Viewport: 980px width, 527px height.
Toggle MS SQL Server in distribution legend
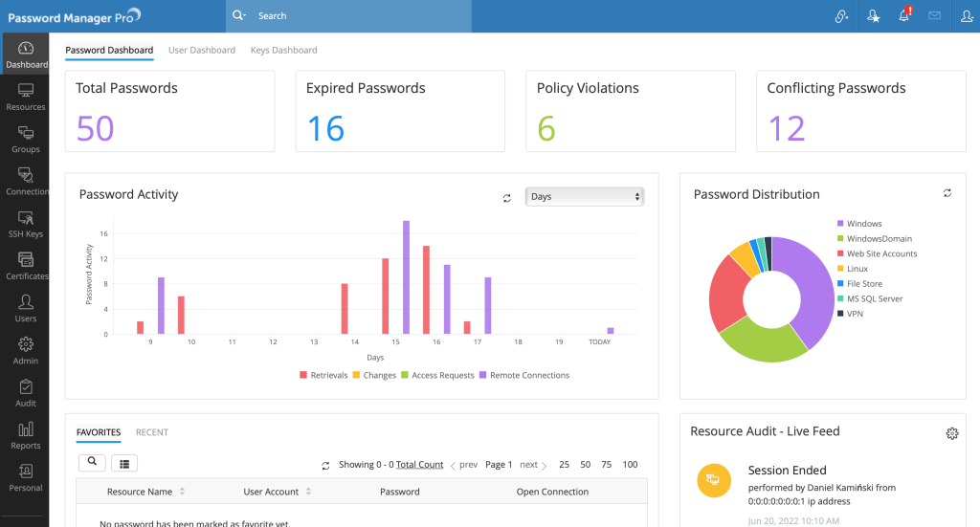(x=870, y=298)
